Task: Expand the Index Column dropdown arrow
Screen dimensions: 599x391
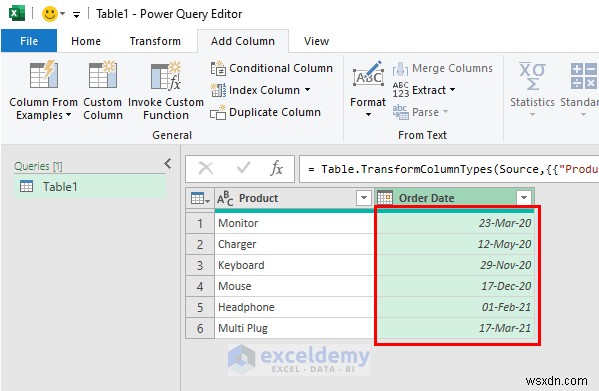Action: [308, 90]
